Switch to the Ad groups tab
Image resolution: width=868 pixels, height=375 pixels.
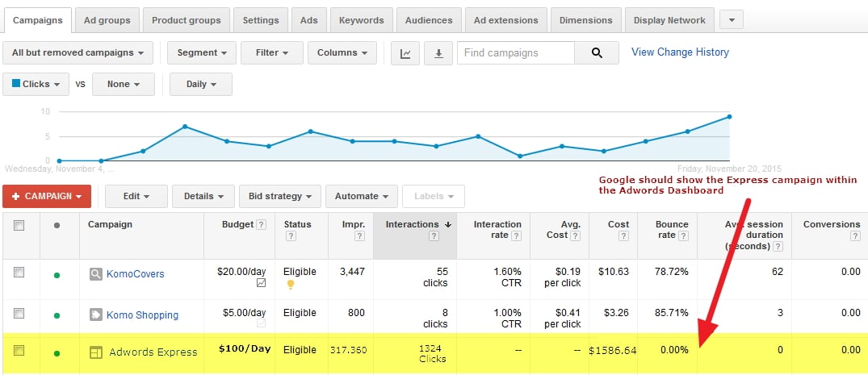[x=107, y=20]
